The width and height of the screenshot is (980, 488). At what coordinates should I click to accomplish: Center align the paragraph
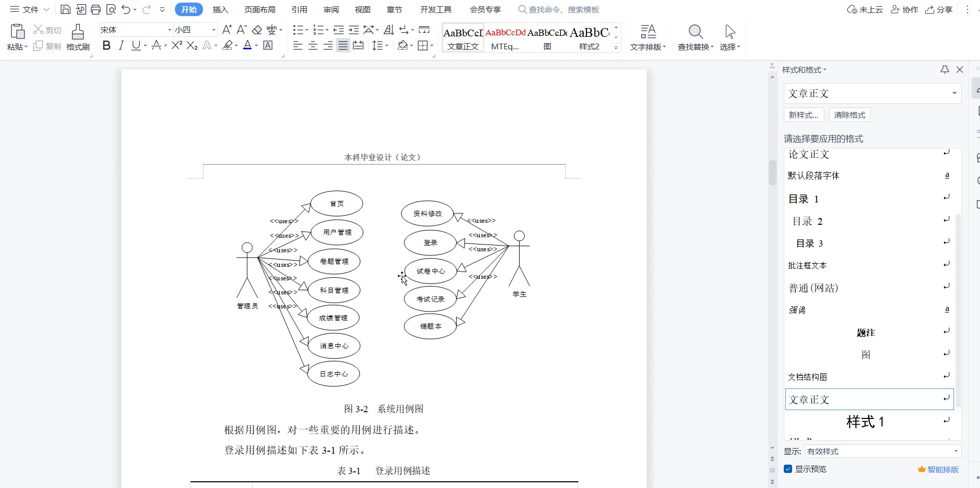point(313,46)
